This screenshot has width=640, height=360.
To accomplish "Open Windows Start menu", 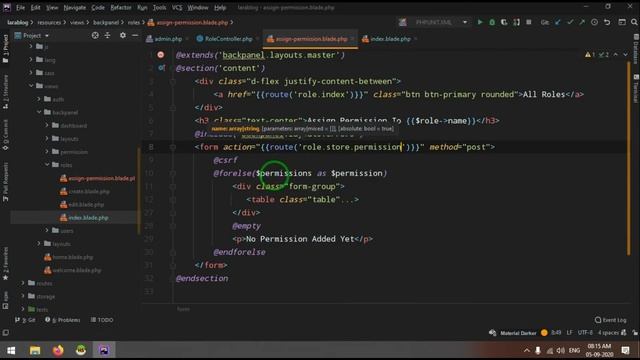I will [x=11, y=350].
